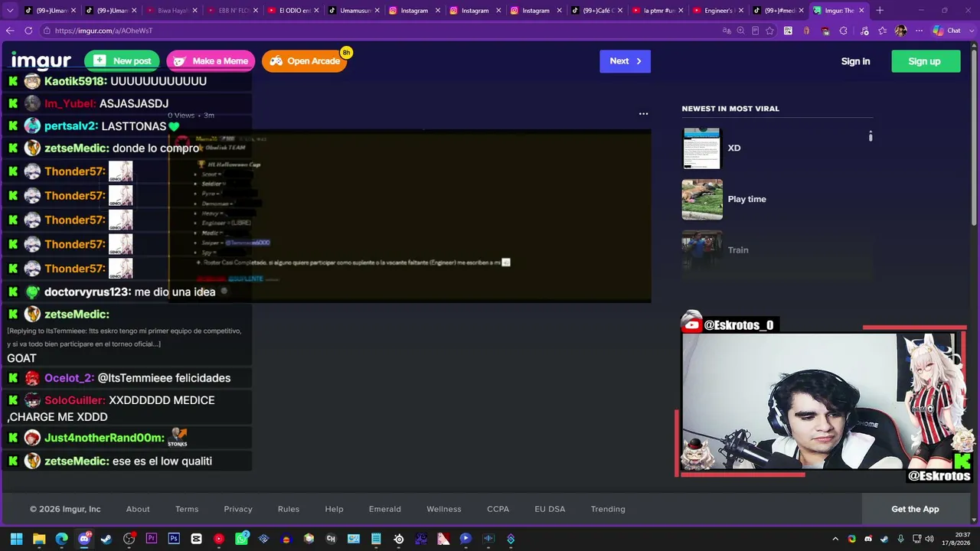Open the Wellness footer link
This screenshot has height=551, width=980.
[444, 509]
